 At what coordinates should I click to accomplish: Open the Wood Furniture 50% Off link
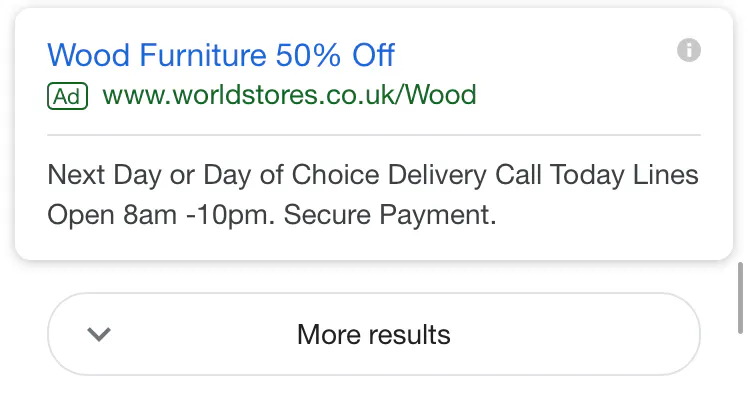[x=221, y=54]
